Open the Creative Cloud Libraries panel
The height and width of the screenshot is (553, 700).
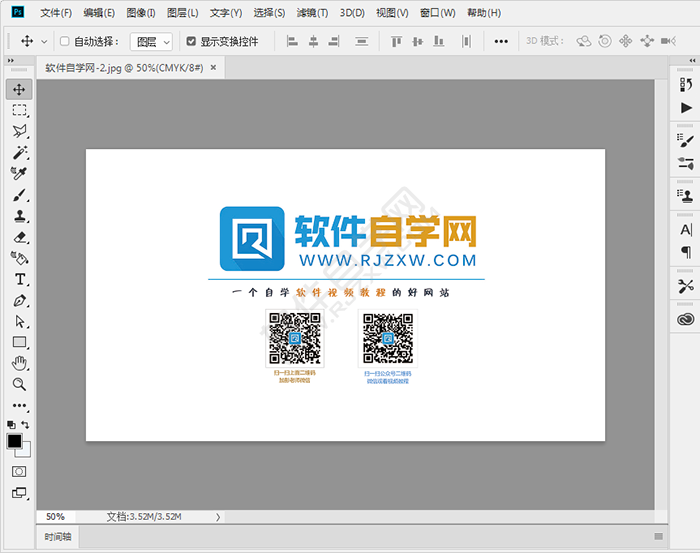coord(685,319)
